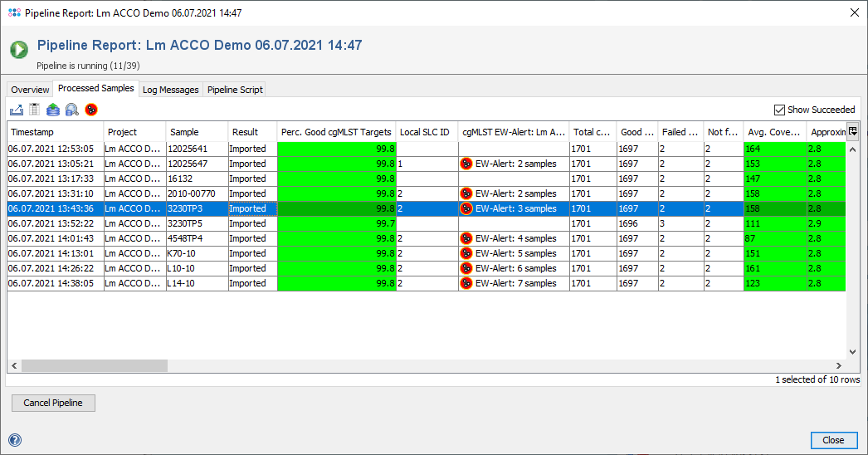Screen dimensions: 868x455
Task: Uncheck the Show Succeeded checkbox
Action: (x=778, y=110)
